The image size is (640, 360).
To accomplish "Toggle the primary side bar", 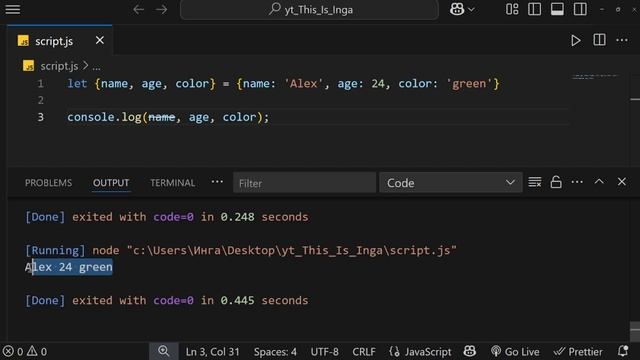I will 534,9.
